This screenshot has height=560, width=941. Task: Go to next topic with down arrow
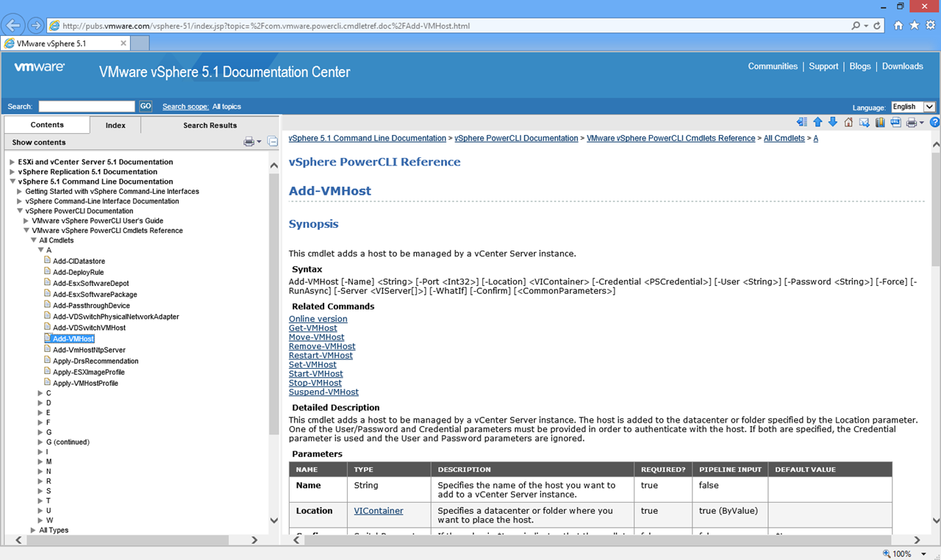pos(833,123)
